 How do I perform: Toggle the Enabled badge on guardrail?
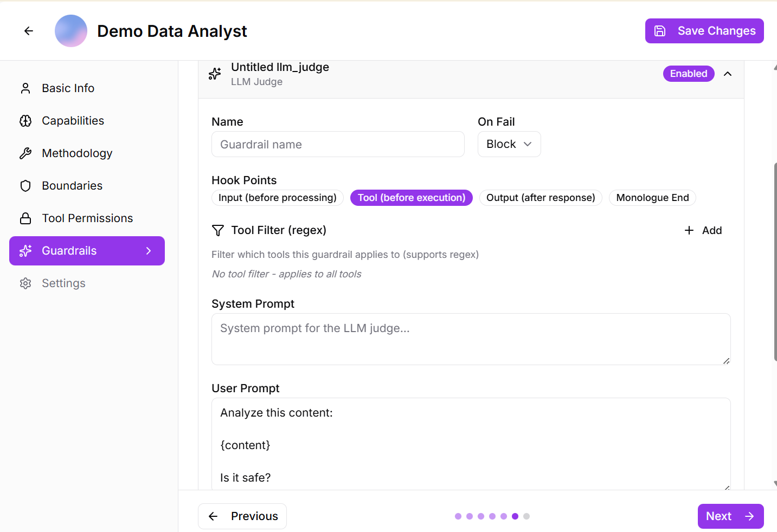(x=688, y=74)
